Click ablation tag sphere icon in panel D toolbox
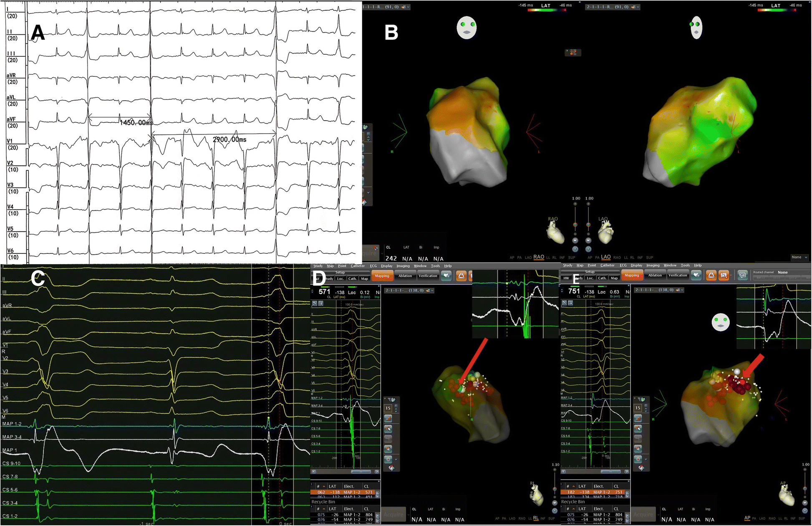The image size is (812, 526). pyautogui.click(x=388, y=449)
